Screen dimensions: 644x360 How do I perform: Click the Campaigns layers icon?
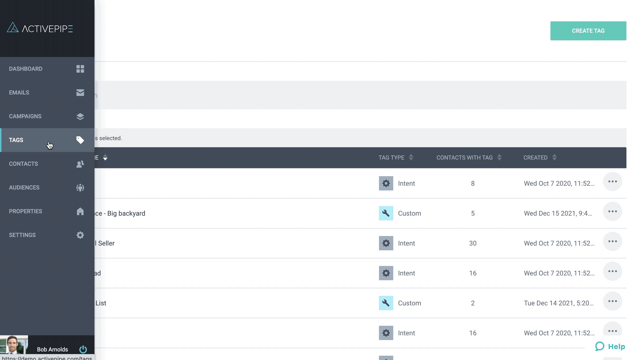click(x=80, y=117)
